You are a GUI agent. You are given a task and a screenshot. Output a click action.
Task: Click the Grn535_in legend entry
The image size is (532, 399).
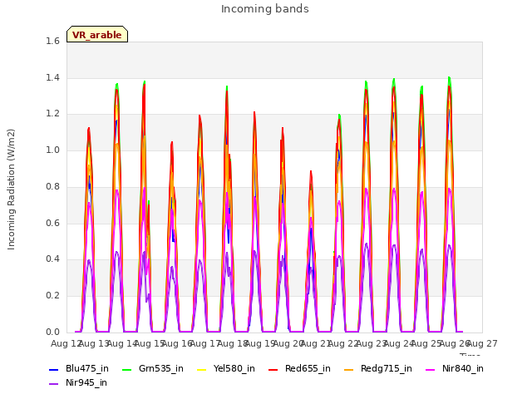point(153,369)
